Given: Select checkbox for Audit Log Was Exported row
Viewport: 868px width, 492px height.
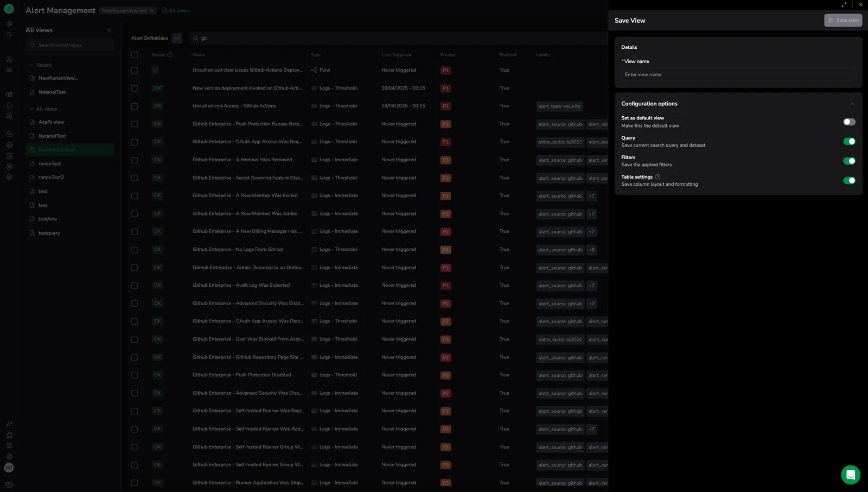Looking at the screenshot, I should coord(135,286).
